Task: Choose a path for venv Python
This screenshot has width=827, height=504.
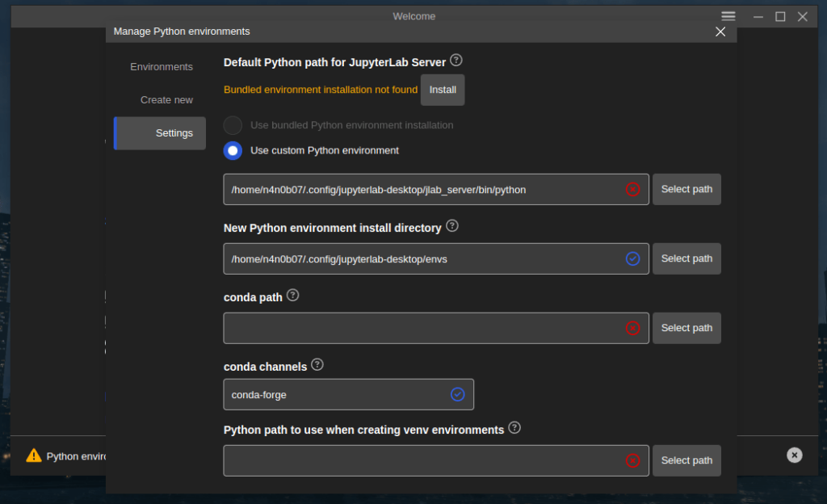Action: coord(686,460)
